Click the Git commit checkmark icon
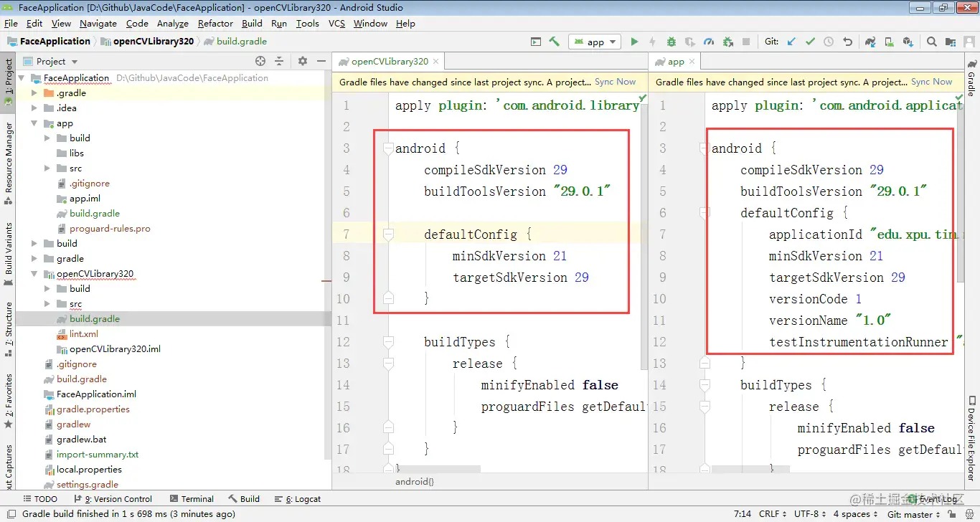Screen dimensions: 980x522 coord(810,42)
